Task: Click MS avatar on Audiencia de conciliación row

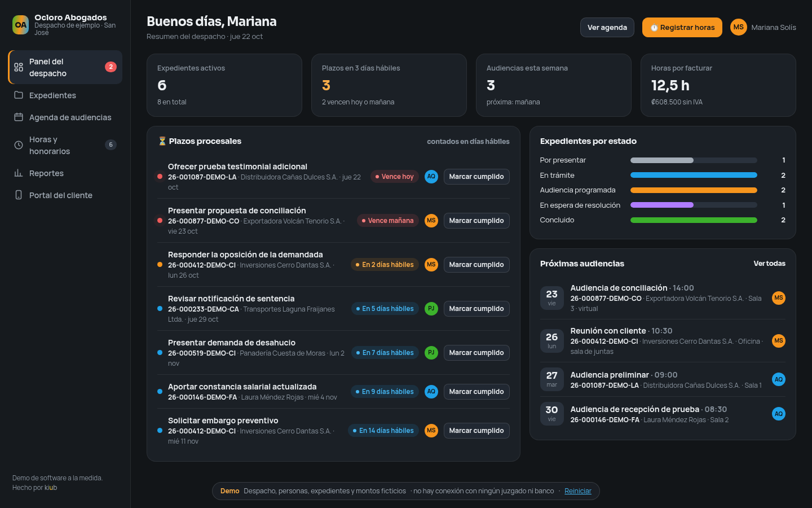Action: [779, 298]
